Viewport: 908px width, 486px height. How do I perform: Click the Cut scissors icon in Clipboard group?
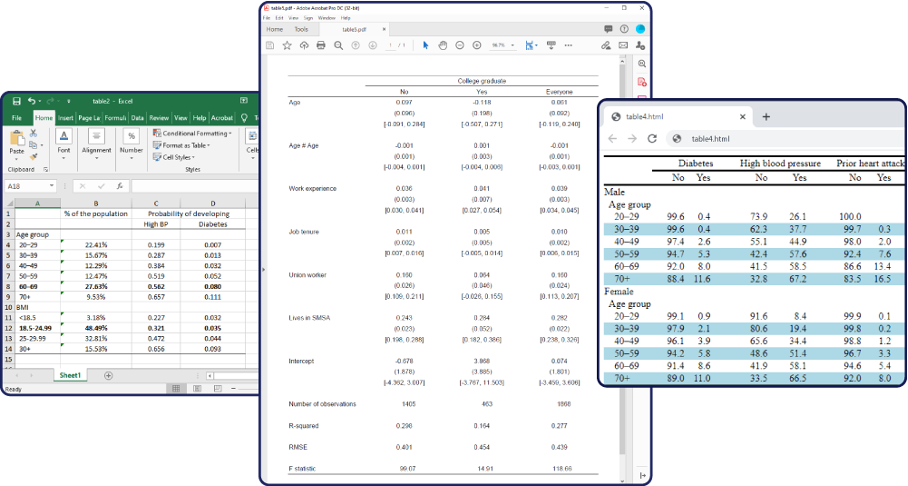click(34, 132)
